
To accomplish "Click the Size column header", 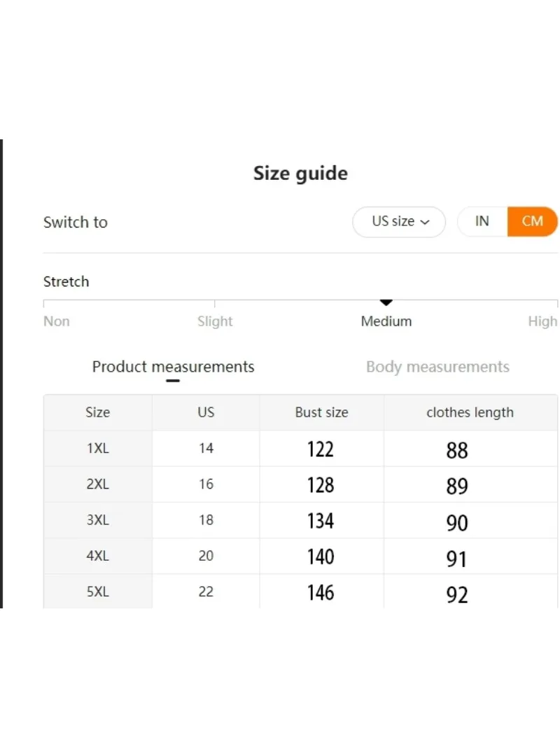I will point(97,412).
